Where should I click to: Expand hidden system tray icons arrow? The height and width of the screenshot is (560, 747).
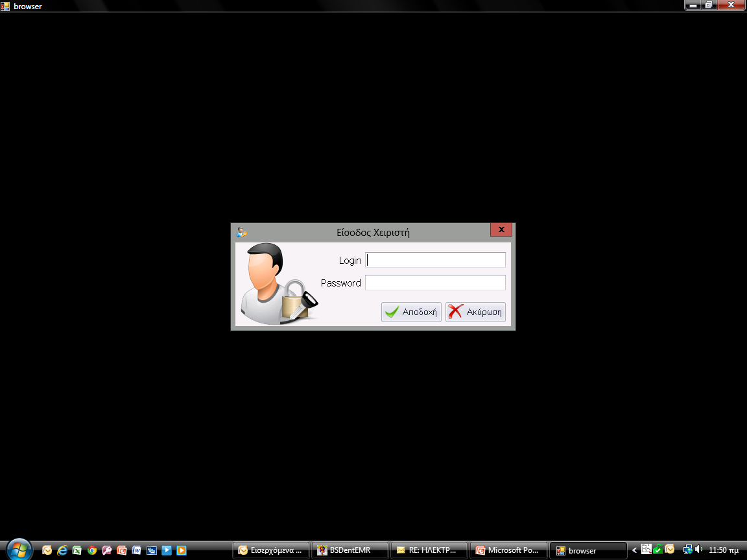point(634,550)
